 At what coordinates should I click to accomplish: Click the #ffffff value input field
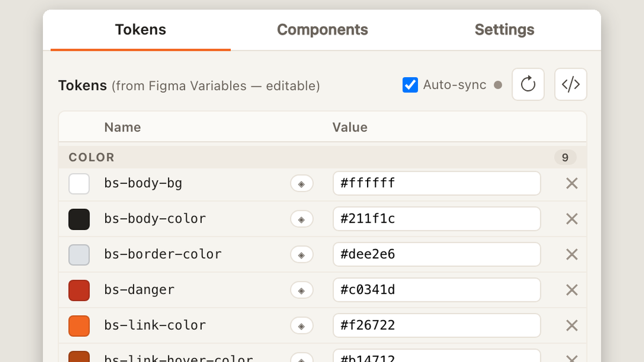click(437, 183)
